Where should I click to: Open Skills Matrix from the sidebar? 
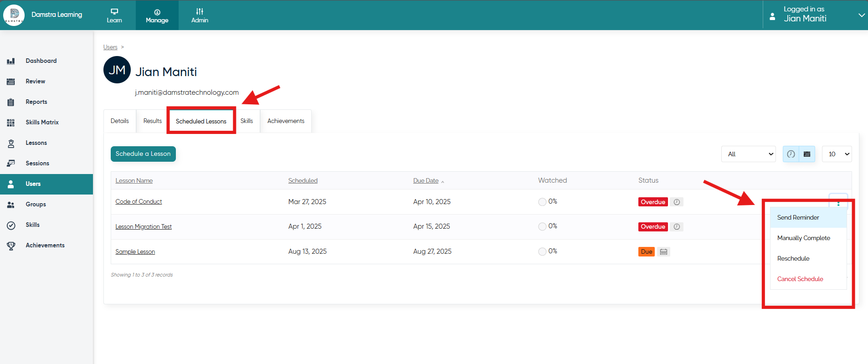(46, 123)
